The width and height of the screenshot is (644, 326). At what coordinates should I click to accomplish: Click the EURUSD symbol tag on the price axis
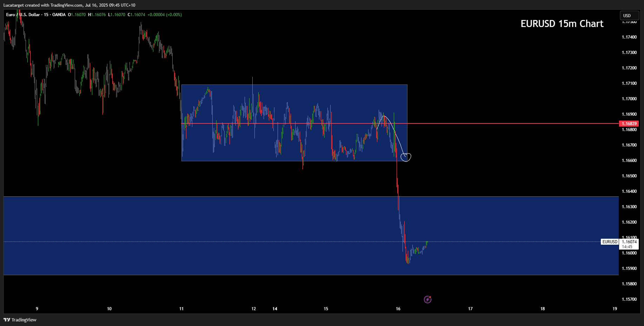(x=610, y=242)
